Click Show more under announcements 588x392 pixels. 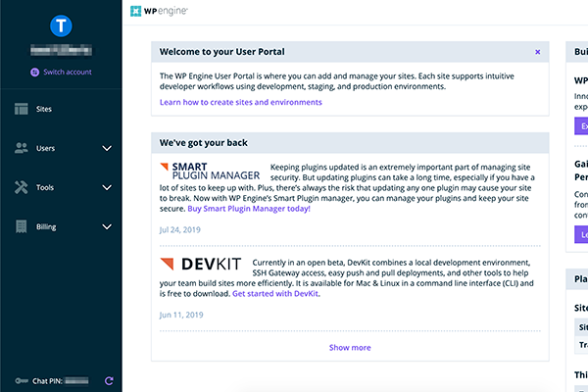pos(350,347)
